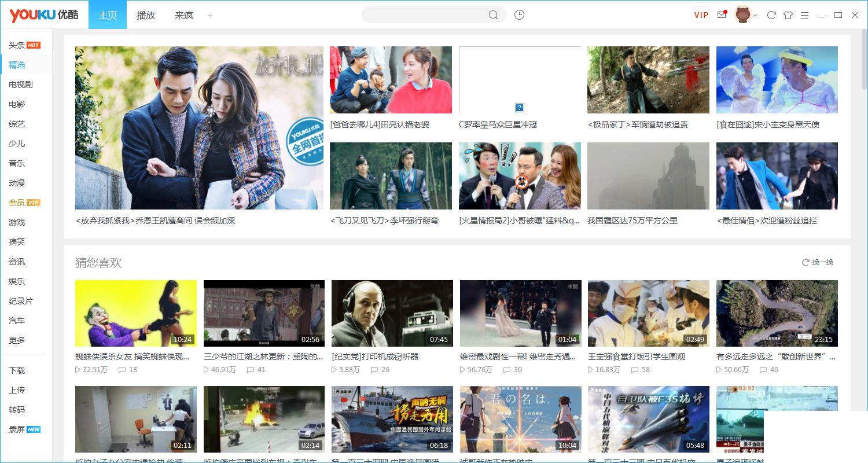Viewport: 868px width, 463px height.
Task: Open 食在囧途 宋小宝变身黑天使 thumbnail
Action: 777,80
